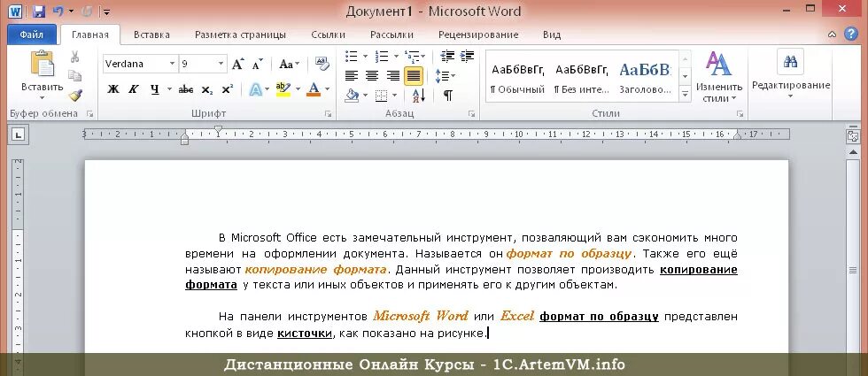
Task: Toggle Bold formatting Ж
Action: click(x=113, y=89)
